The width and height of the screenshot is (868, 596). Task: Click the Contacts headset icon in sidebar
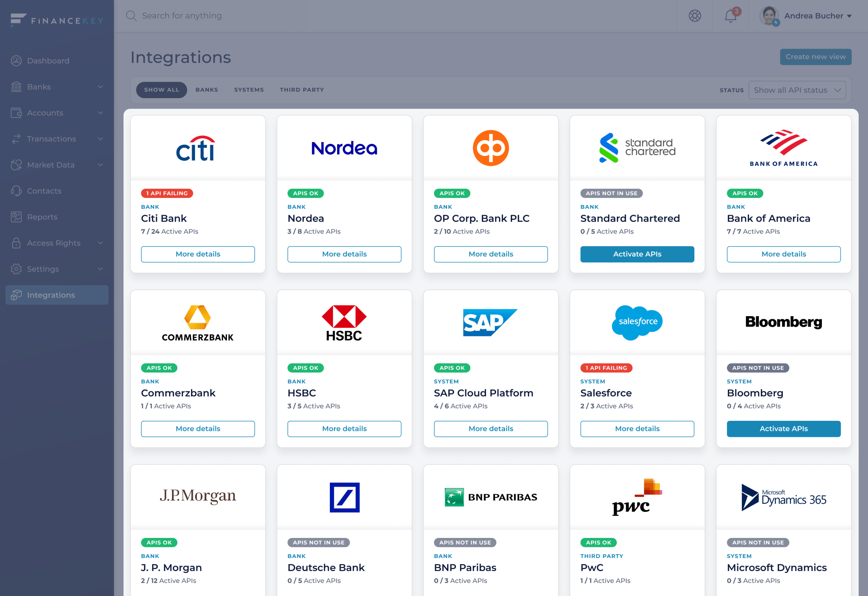[x=16, y=191]
